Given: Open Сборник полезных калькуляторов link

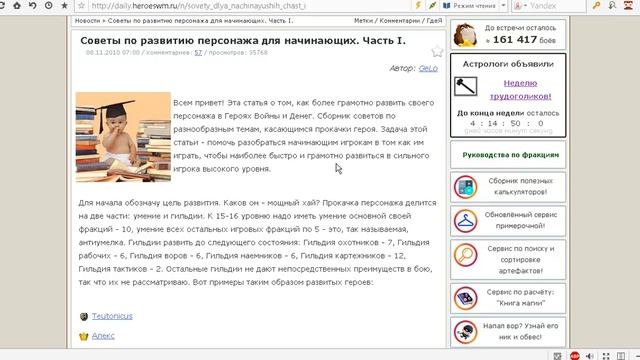Looking at the screenshot, I should 520,187.
